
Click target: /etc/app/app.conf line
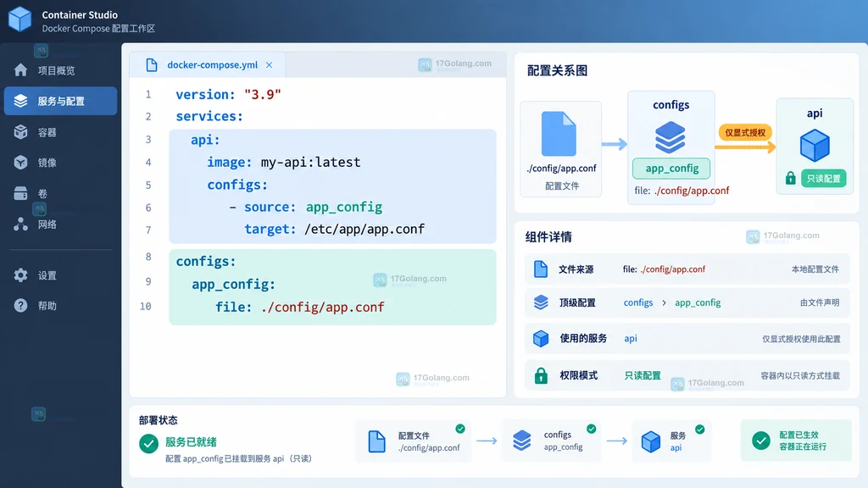334,229
